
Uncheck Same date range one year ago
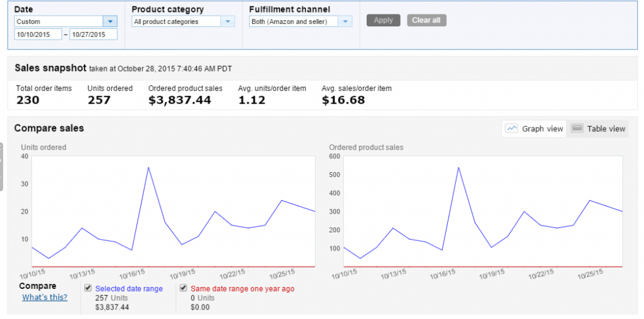183,288
